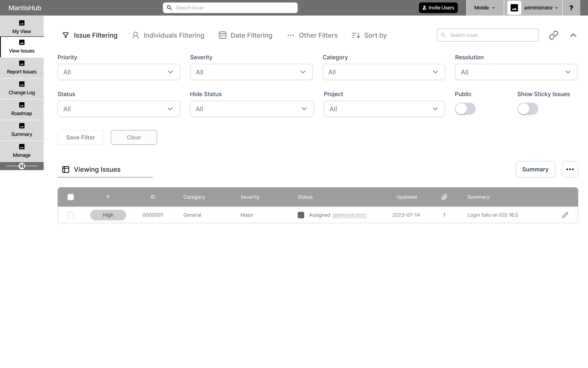Open the Mobile project selector
Screen dimensions: 588x368
pyautogui.click(x=485, y=8)
